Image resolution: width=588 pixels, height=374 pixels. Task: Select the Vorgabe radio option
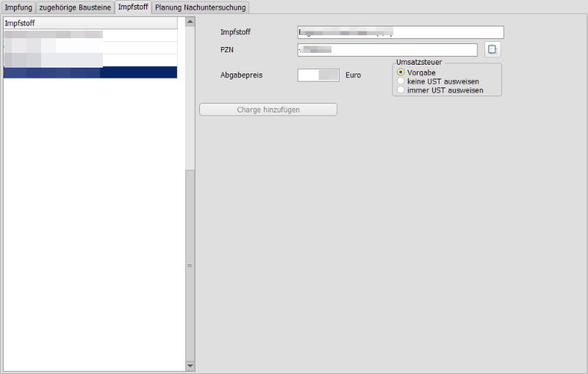[401, 73]
